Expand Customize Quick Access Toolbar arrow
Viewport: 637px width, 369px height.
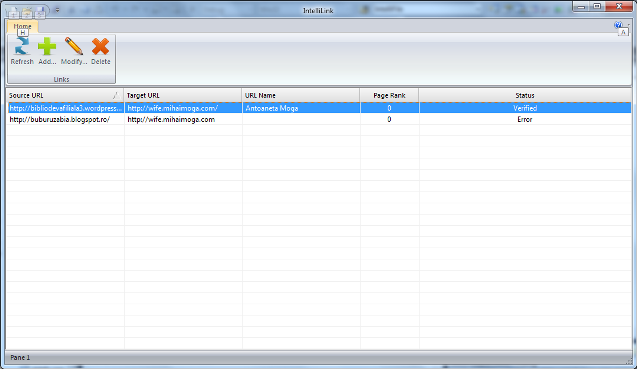point(57,11)
